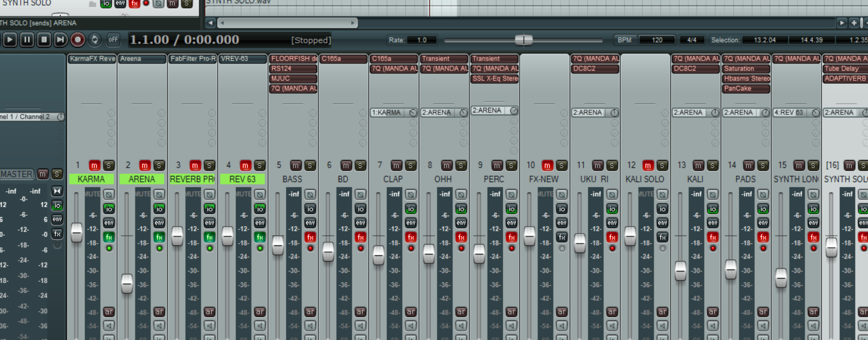The width and height of the screenshot is (868, 340).
Task: Open MASTER track env envelopes
Action: (57, 219)
